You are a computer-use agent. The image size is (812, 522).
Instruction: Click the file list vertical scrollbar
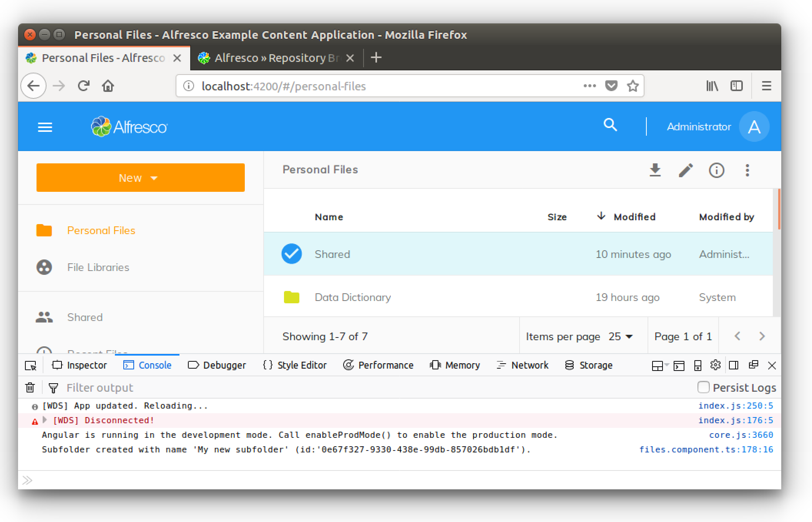coord(779,209)
